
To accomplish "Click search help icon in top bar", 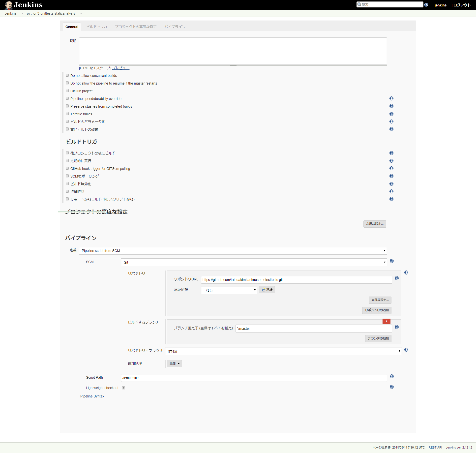I will coord(426,5).
